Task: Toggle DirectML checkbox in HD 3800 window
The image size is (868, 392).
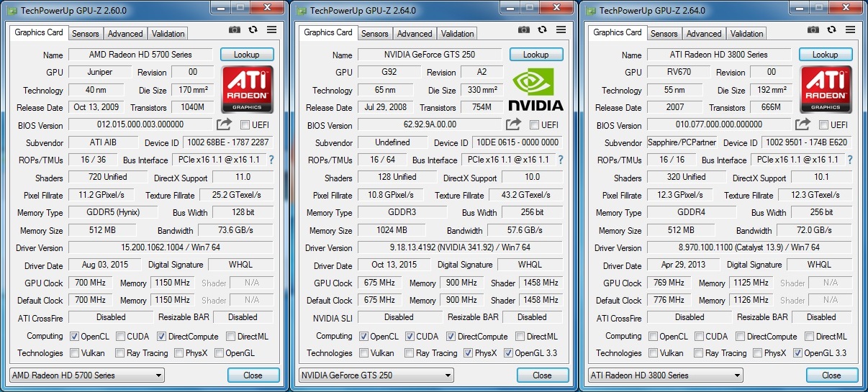Action: click(810, 336)
